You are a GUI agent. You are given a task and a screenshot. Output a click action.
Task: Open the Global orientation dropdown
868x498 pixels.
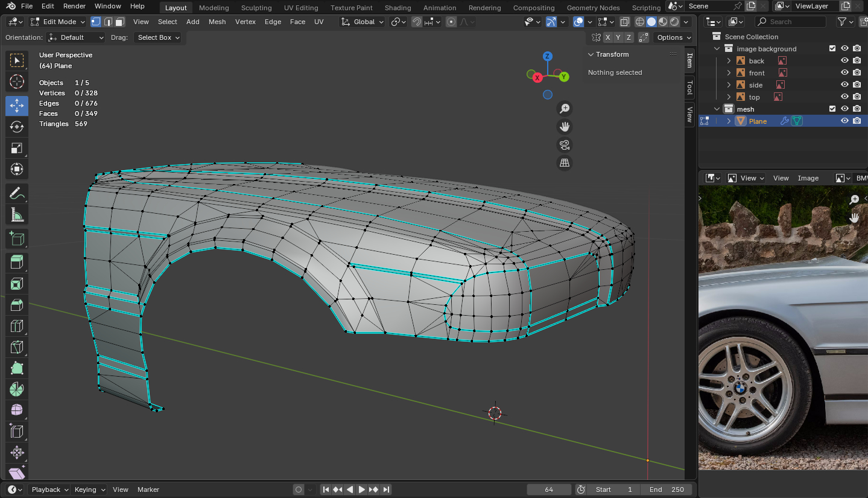(362, 22)
